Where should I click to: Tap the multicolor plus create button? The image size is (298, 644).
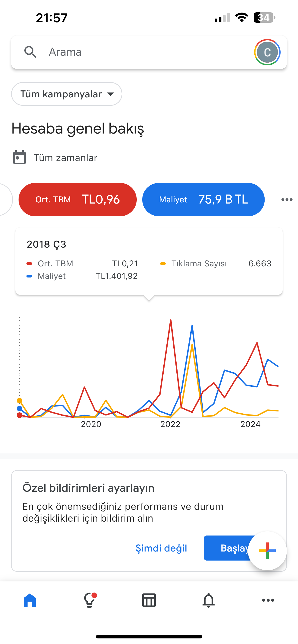[267, 551]
